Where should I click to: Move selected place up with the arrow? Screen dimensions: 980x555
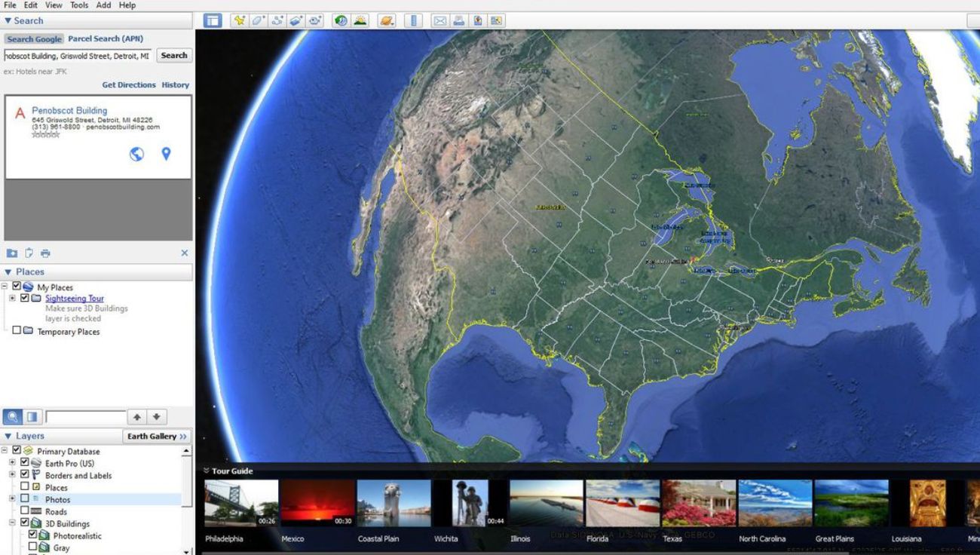pos(137,416)
